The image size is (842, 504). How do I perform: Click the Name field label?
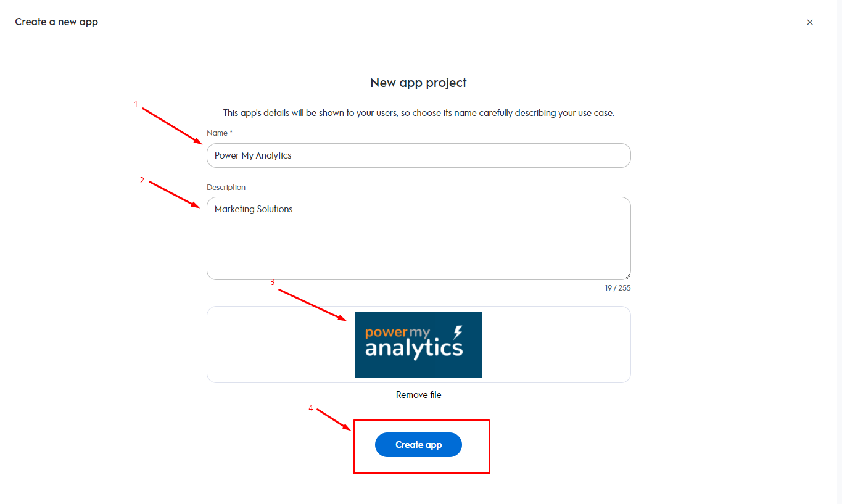point(219,133)
